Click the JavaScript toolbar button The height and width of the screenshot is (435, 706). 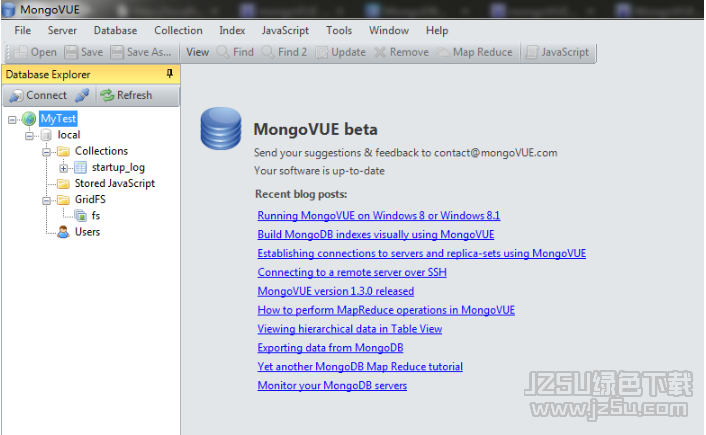[557, 52]
